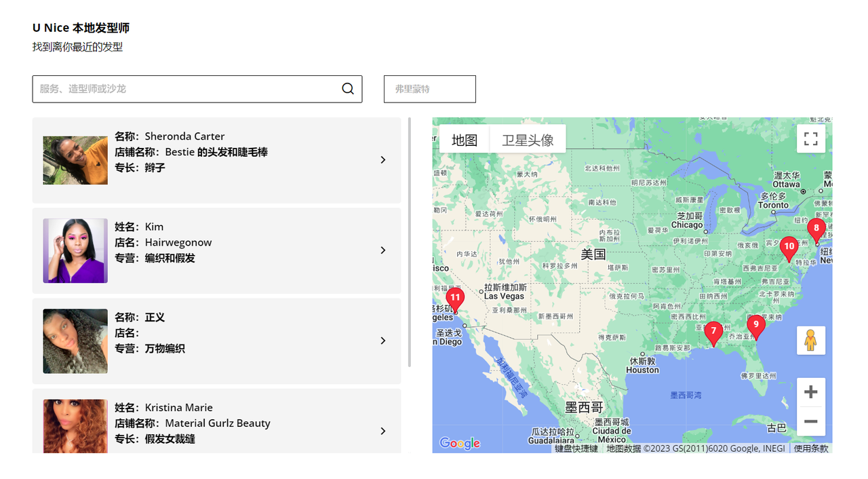Viewport: 868px width, 479px height.
Task: Open Kristina Marie profile photo
Action: tap(75, 426)
